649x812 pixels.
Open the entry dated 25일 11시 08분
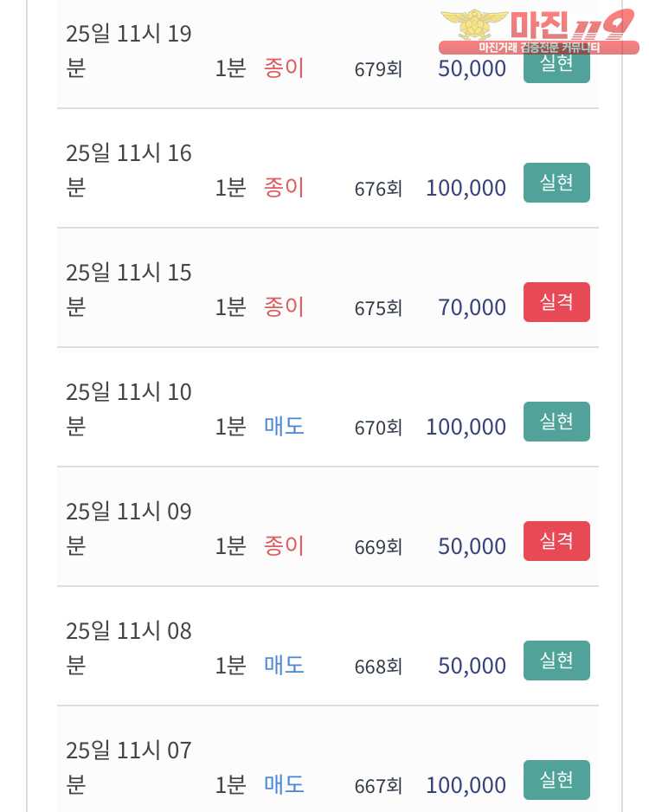point(128,648)
